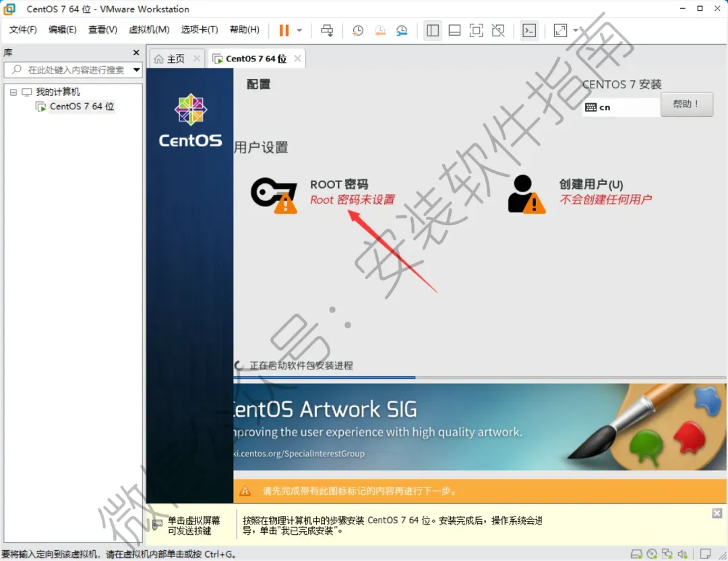Click the sound card status icon
Screen dimensions: 728x561
click(x=682, y=554)
